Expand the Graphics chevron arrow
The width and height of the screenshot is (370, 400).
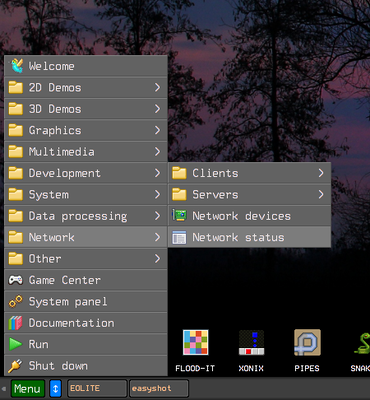point(157,130)
